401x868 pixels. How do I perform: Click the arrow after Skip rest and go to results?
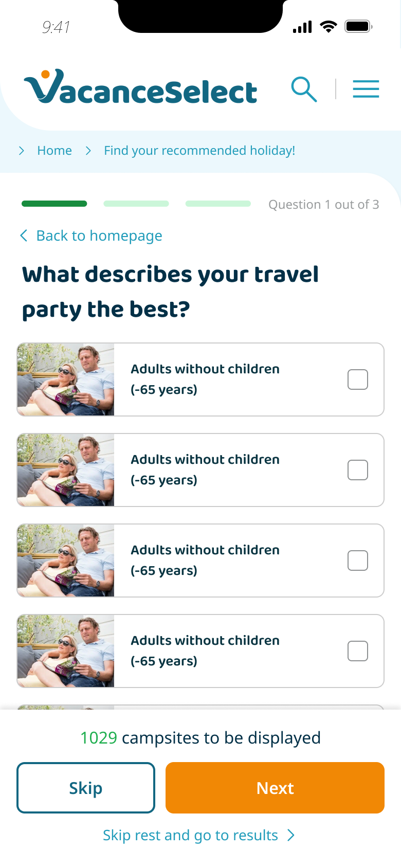[291, 835]
